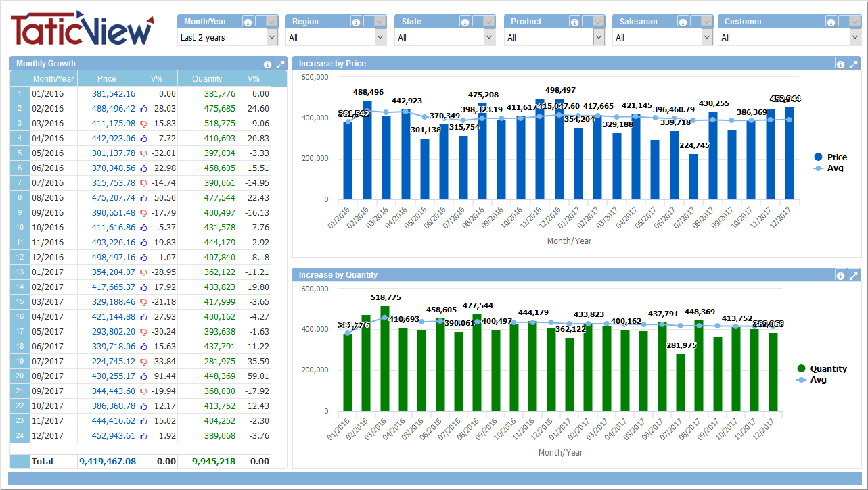Click the Customer filter info icon
Screen dimensions: 868x490
pyautogui.click(x=830, y=21)
